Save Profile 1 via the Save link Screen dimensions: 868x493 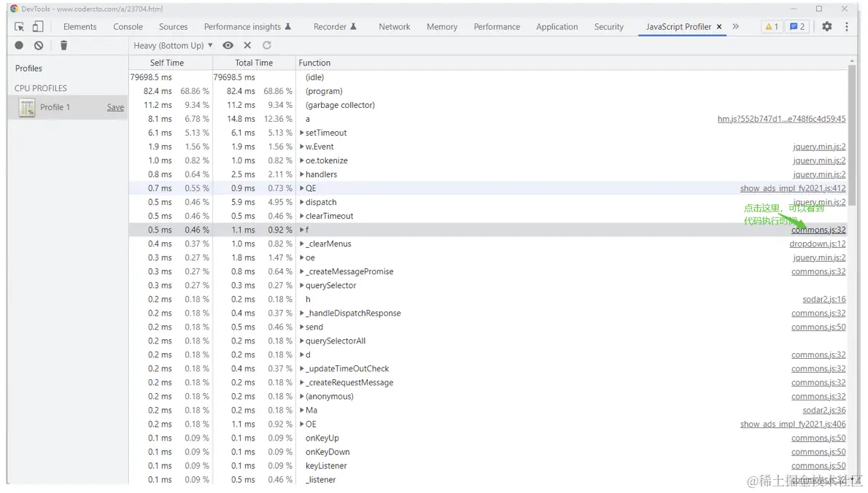tap(115, 107)
